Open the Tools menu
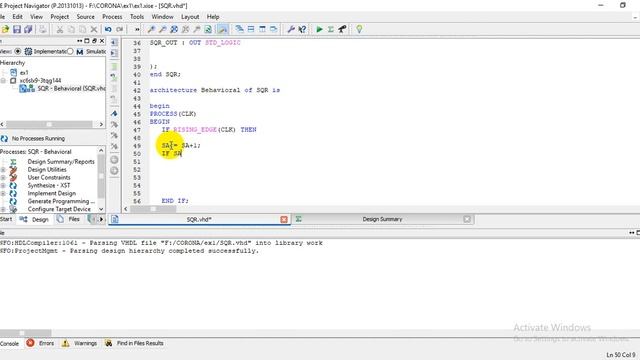This screenshot has height=360, width=640. (x=137, y=17)
